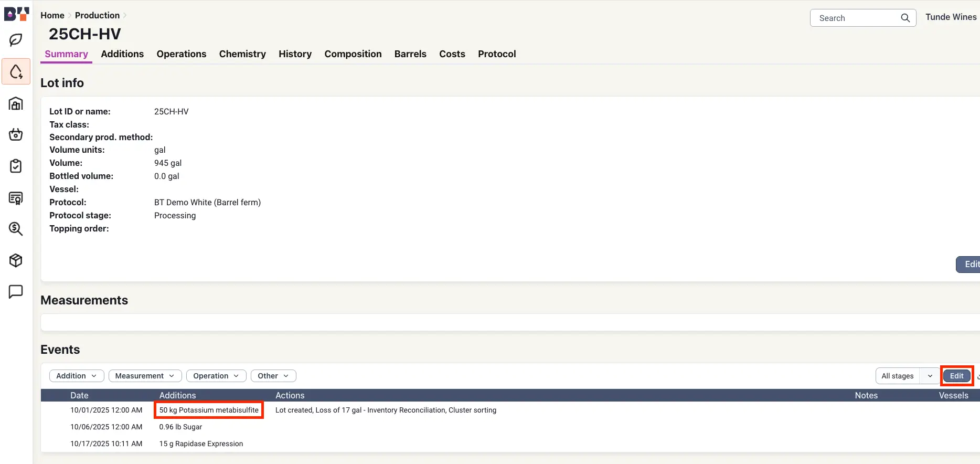Click into the Search input field
Image resolution: width=980 pixels, height=464 pixels.
pos(855,18)
